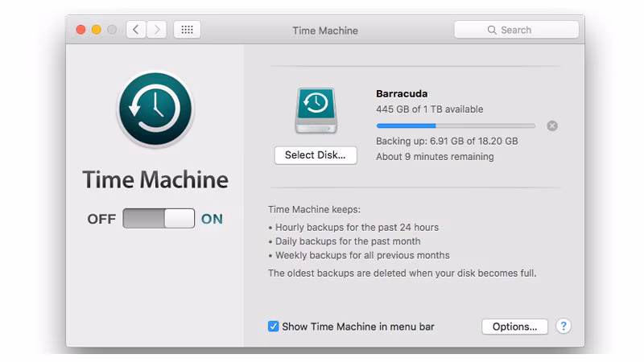The image size is (644, 362).
Task: Click the ON label beside the switch
Action: [x=212, y=219]
